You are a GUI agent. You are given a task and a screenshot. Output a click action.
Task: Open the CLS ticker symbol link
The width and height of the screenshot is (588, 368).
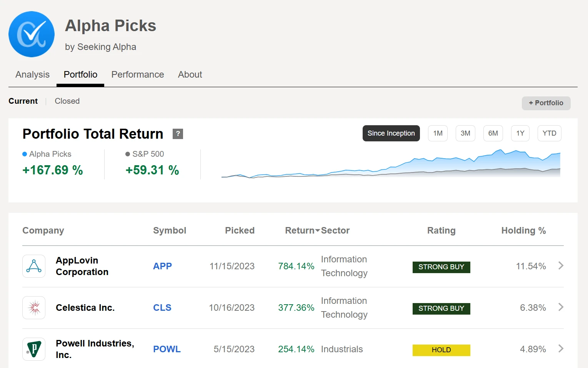(162, 308)
